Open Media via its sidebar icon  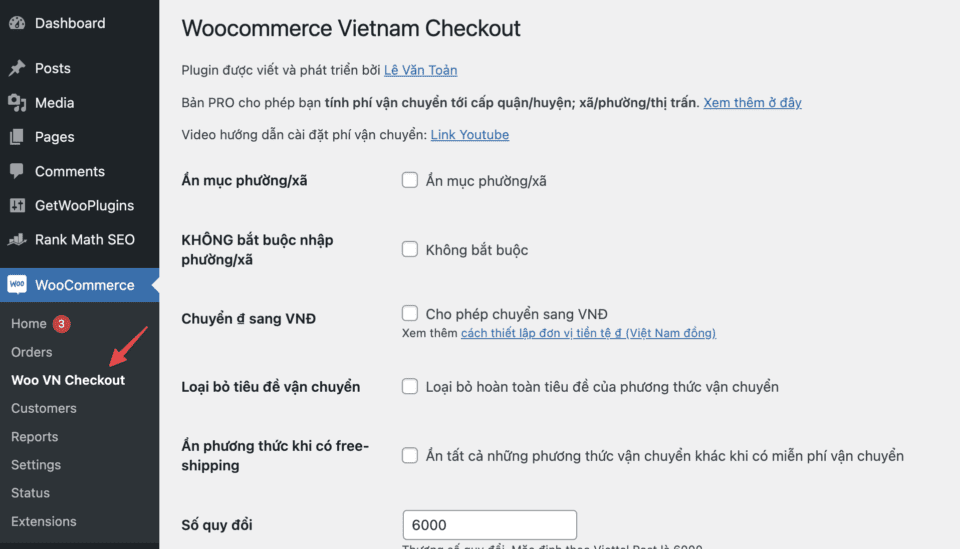(x=17, y=103)
